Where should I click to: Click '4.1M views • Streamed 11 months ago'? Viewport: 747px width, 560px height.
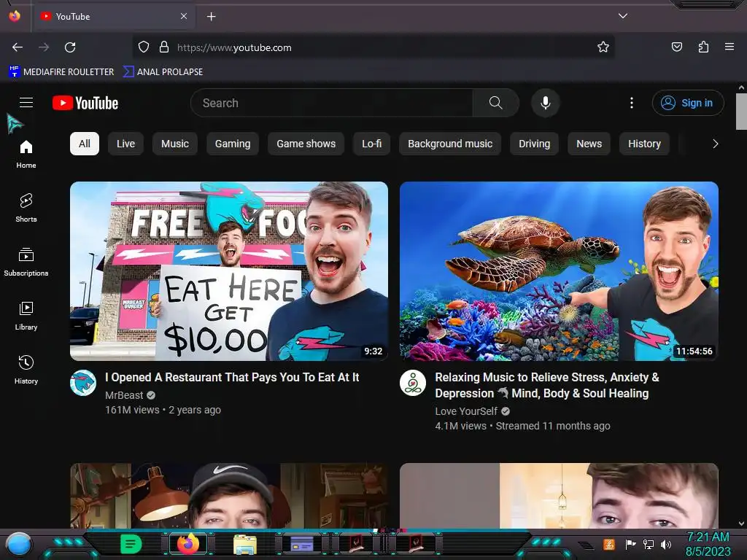pos(522,426)
